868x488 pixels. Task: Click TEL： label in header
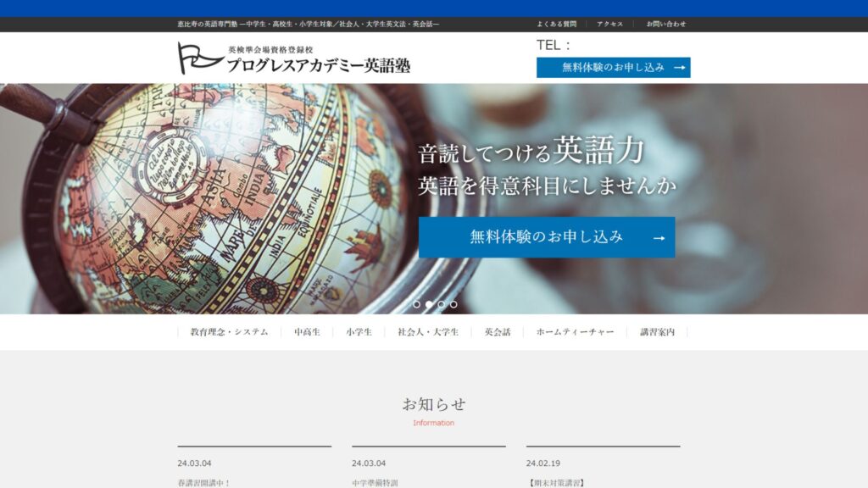point(554,46)
